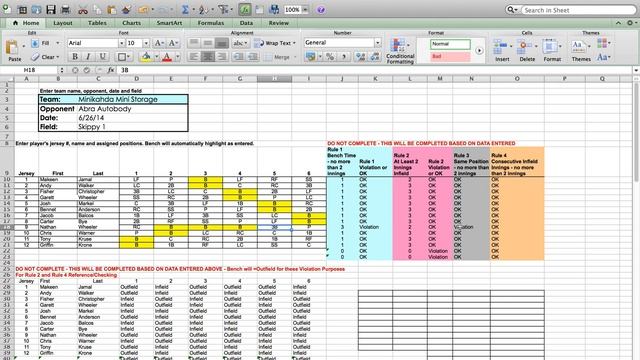Copy selection using the Copy icon
The width and height of the screenshot is (640, 360).
[x=97, y=9]
